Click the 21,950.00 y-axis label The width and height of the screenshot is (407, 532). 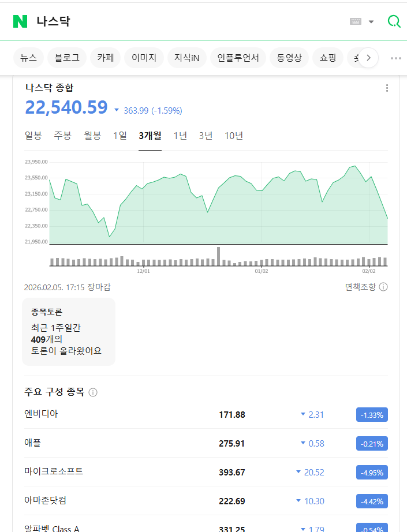click(x=36, y=242)
